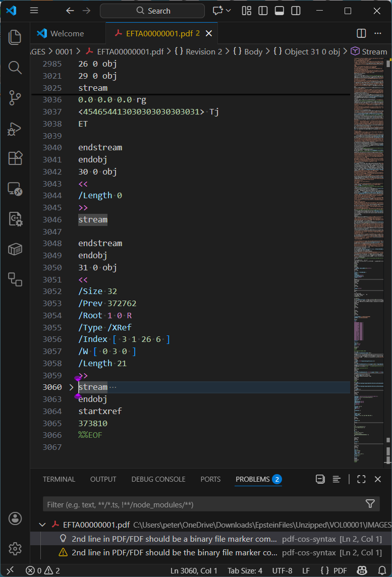Close the bottom panel
The image size is (392, 577).
[378, 479]
